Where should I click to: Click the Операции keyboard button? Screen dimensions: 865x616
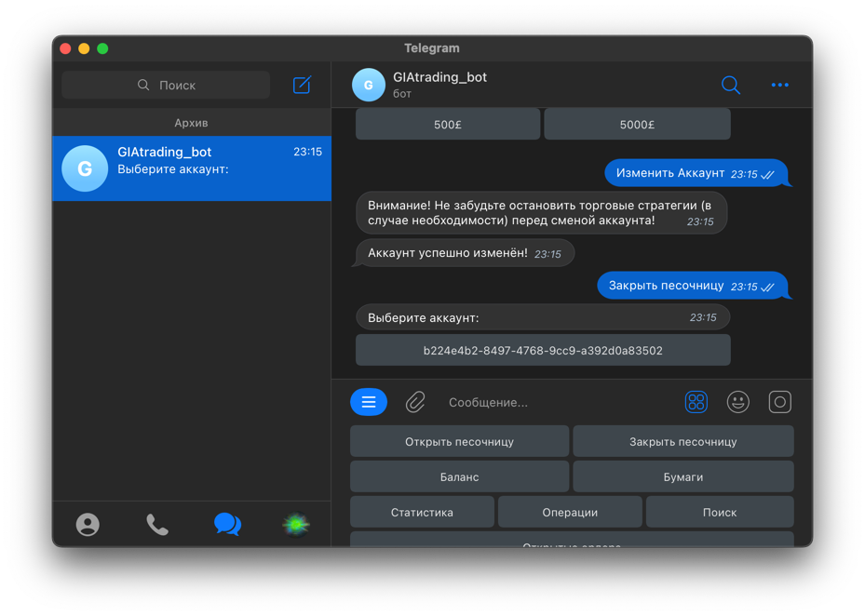click(570, 513)
